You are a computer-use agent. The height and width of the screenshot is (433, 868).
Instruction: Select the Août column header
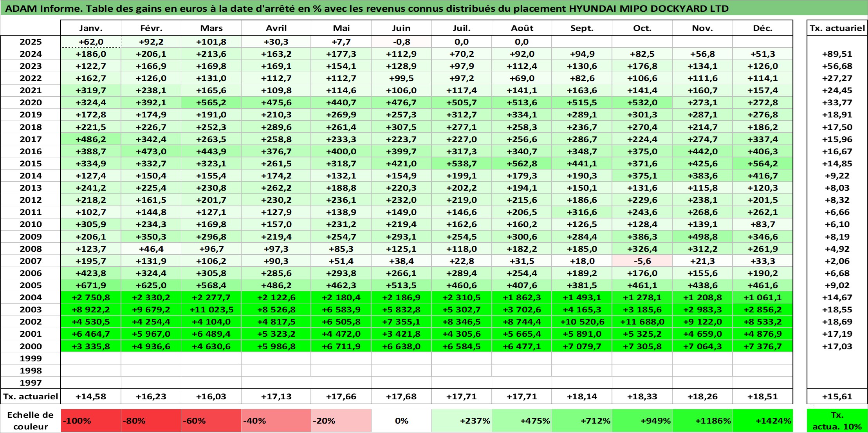[522, 28]
